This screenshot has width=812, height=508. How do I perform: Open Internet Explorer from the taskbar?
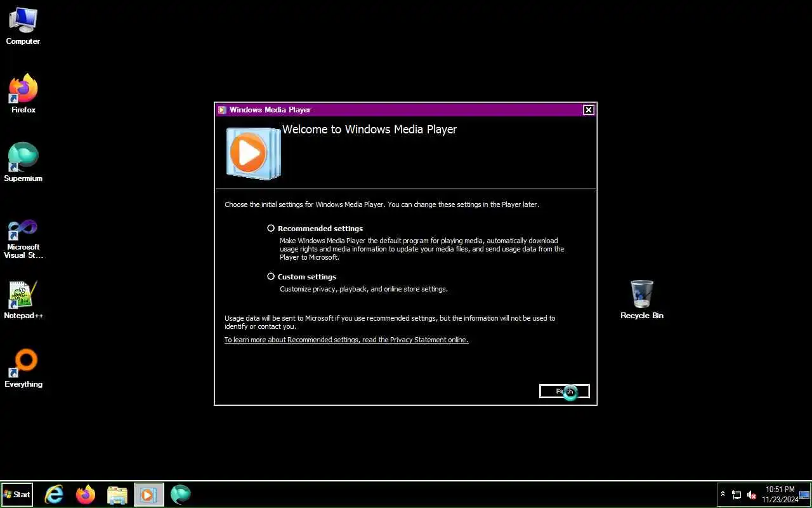[x=54, y=495]
